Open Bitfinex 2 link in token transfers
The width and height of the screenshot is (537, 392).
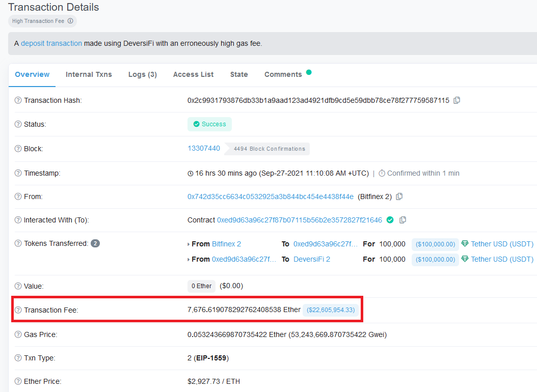coord(226,244)
